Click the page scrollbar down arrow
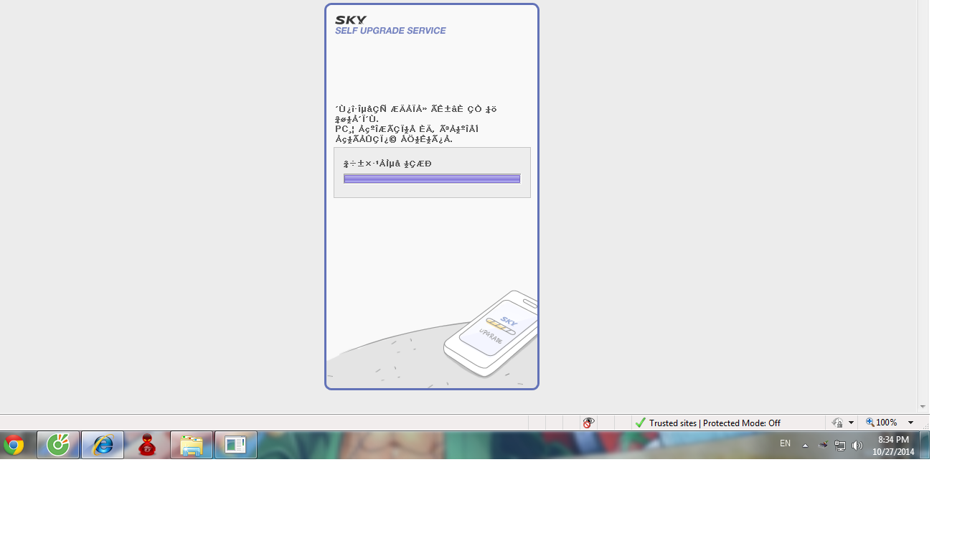The width and height of the screenshot is (980, 551). 923,407
